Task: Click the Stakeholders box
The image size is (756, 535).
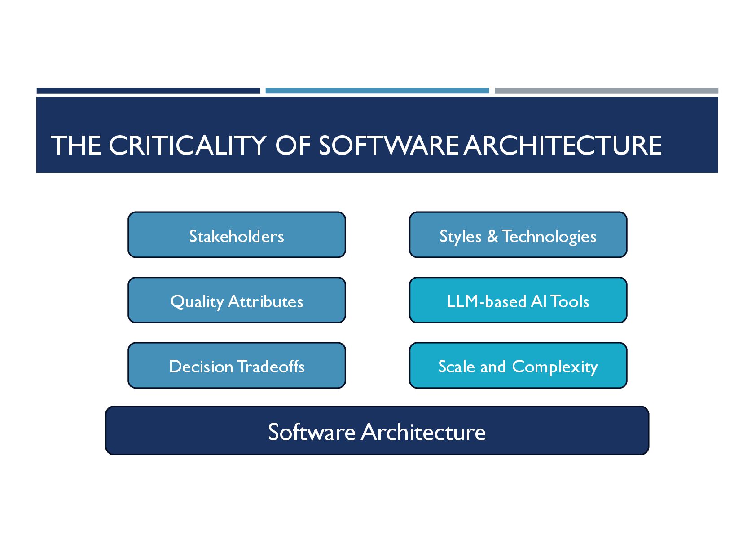Action: [x=237, y=235]
